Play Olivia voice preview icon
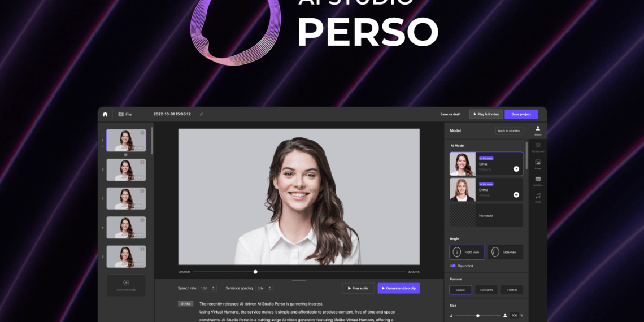The width and height of the screenshot is (644, 322). [x=516, y=169]
